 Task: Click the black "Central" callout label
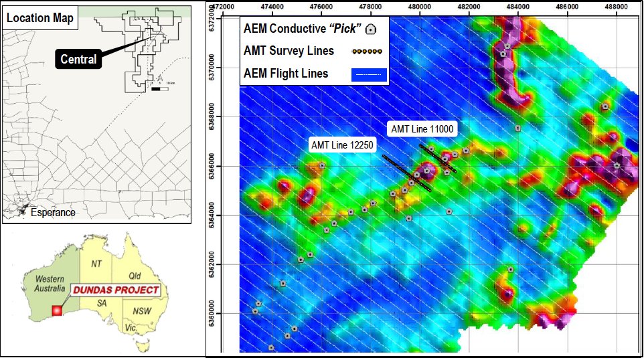(78, 59)
